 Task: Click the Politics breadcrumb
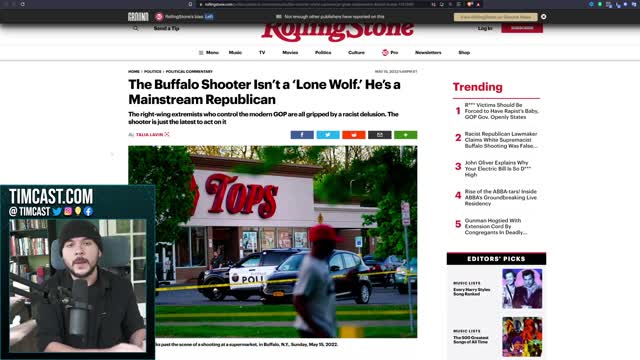[153, 71]
